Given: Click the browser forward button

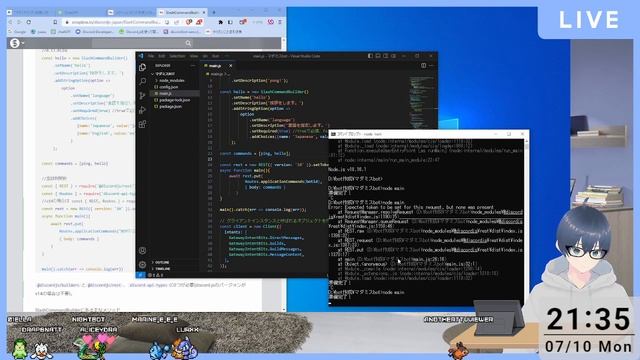Looking at the screenshot, I should coord(20,22).
